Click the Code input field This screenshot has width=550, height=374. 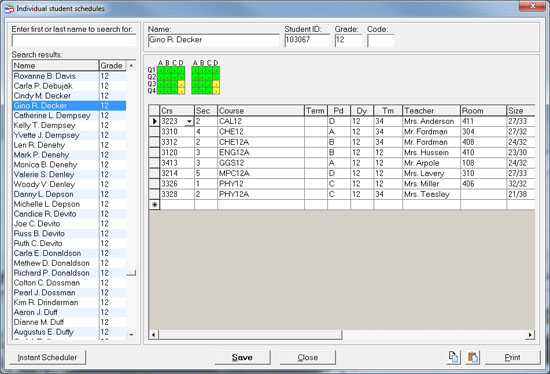coord(381,40)
